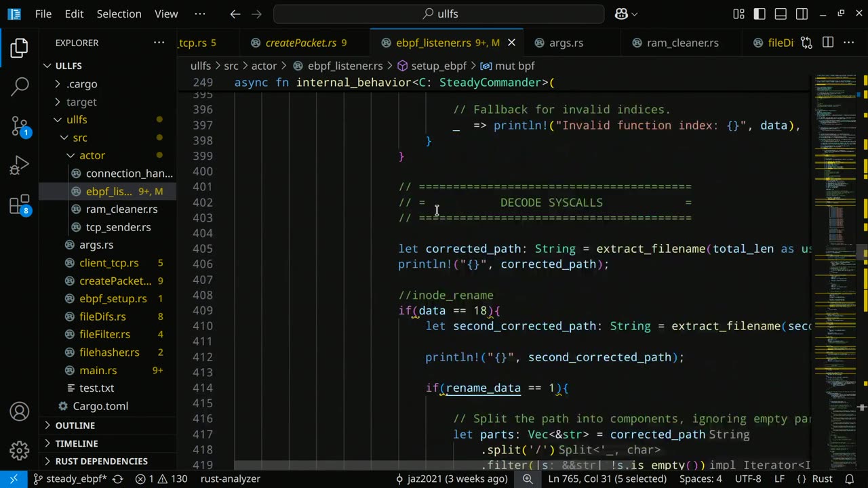The image size is (868, 488).
Task: Open the Explorer view in the activity bar
Action: point(20,48)
